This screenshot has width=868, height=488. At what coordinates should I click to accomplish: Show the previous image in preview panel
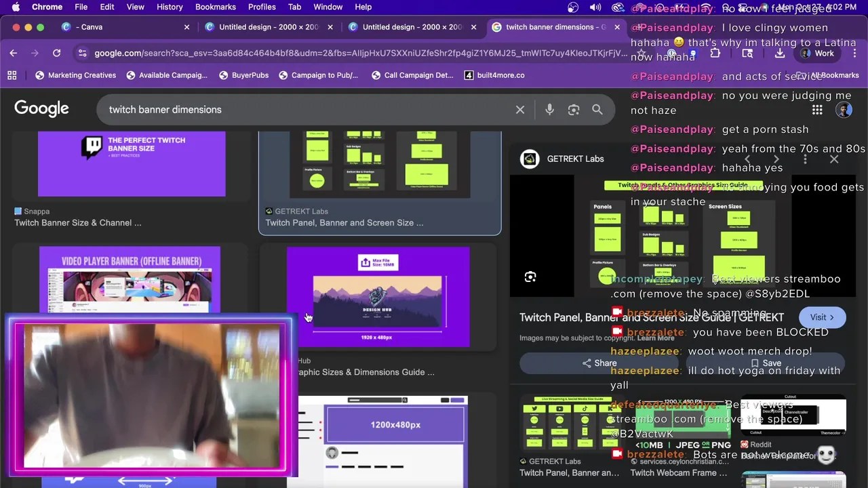coord(748,159)
